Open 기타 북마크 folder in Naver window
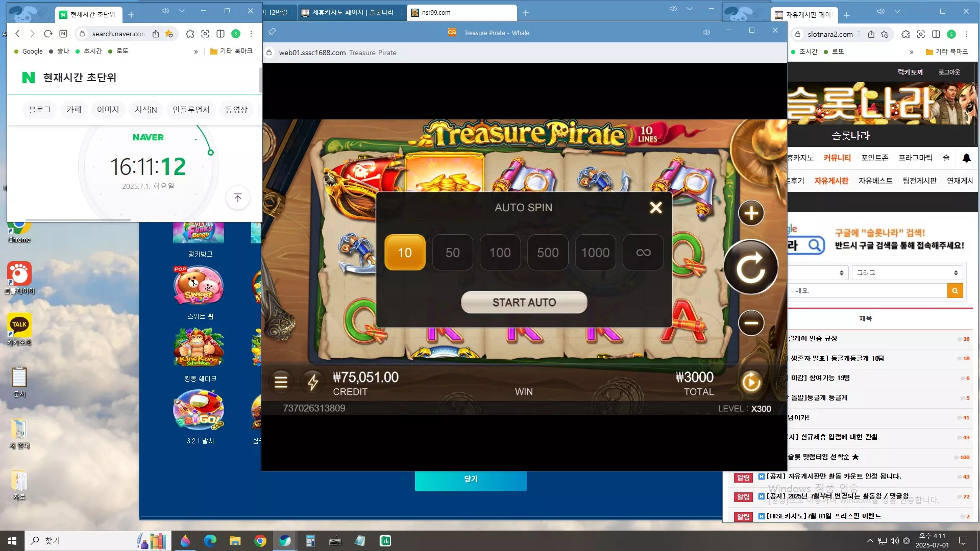Viewport: 980px width, 551px height. click(232, 51)
